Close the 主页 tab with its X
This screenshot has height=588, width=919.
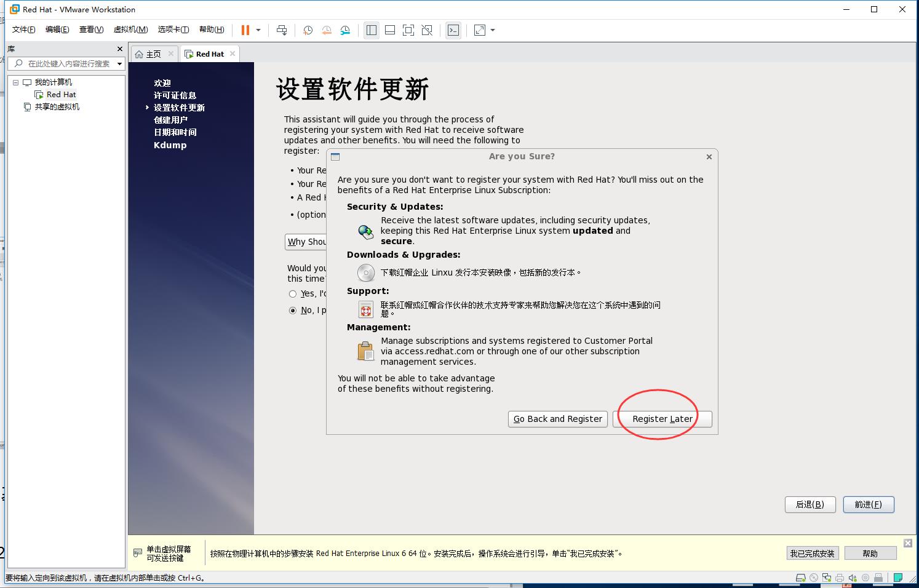coord(171,54)
